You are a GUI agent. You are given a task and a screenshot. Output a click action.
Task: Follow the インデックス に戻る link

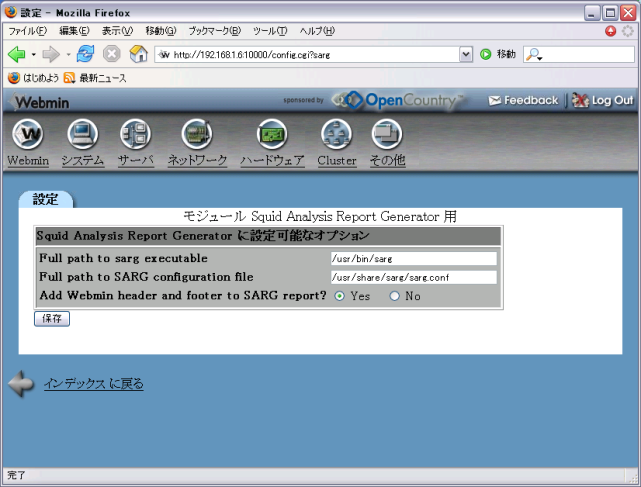[93, 384]
